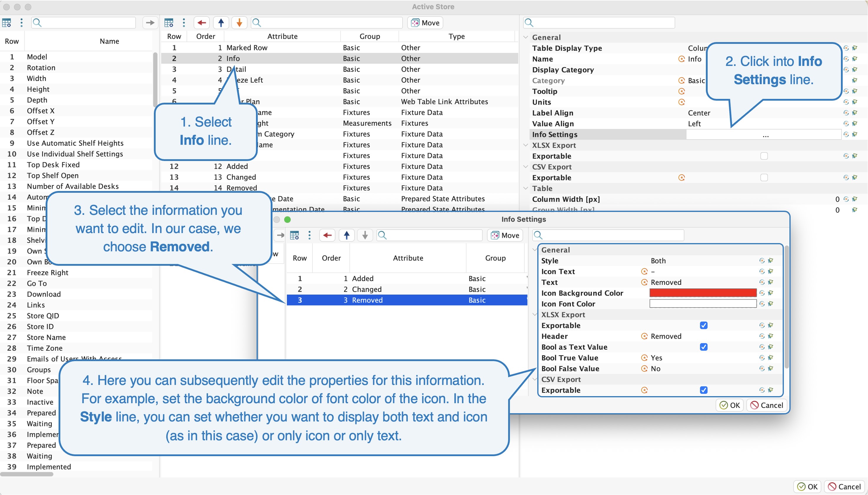868x495 pixels.
Task: Uncheck Bool as Text Value checkbox
Action: click(x=704, y=347)
